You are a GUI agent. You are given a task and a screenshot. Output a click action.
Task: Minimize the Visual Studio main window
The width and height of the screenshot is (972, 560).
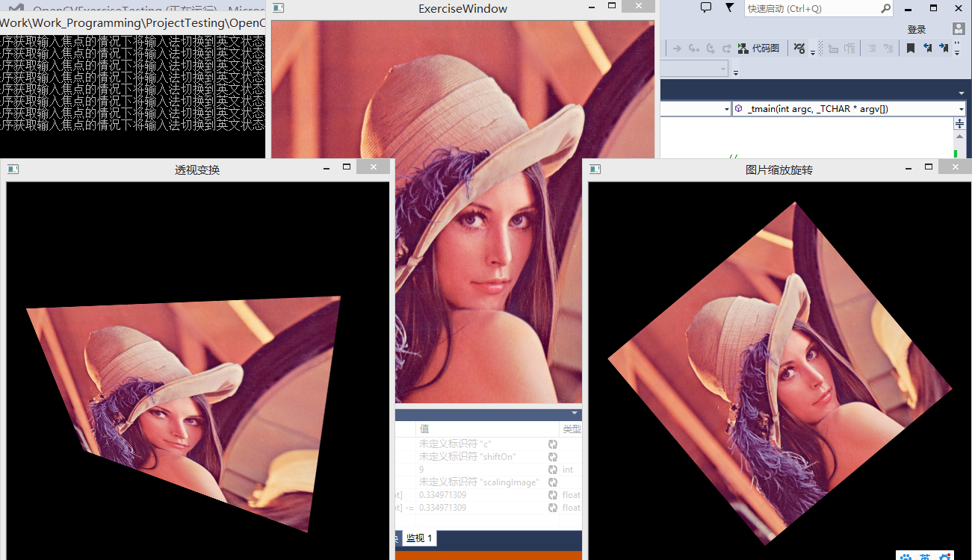908,8
